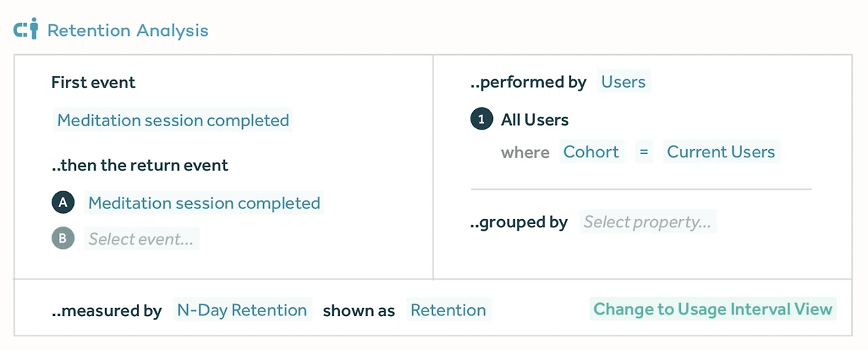Viewport: 868px width, 350px height.
Task: Click the Retention Analysis chart icon
Action: coord(26,30)
